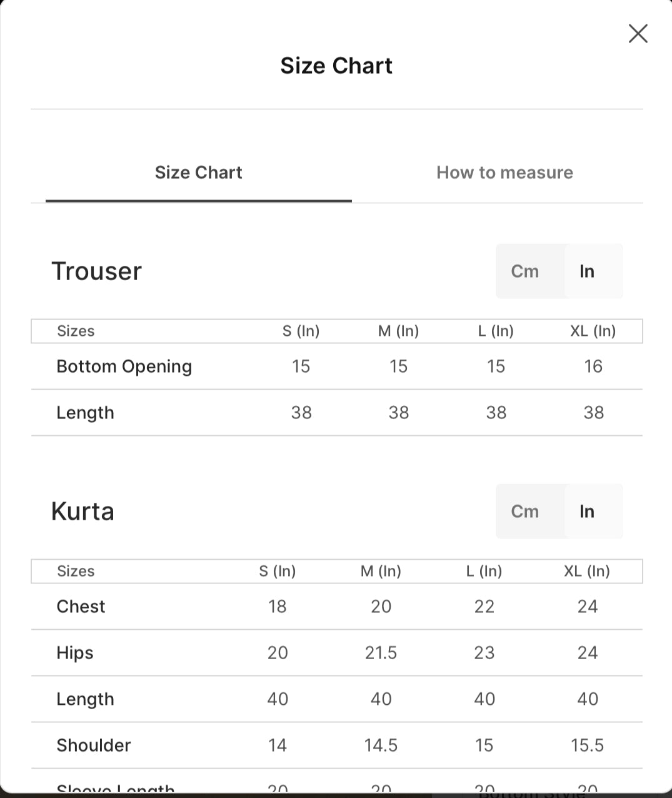Close the Size Chart dialog
Image resolution: width=672 pixels, height=798 pixels.
638,34
